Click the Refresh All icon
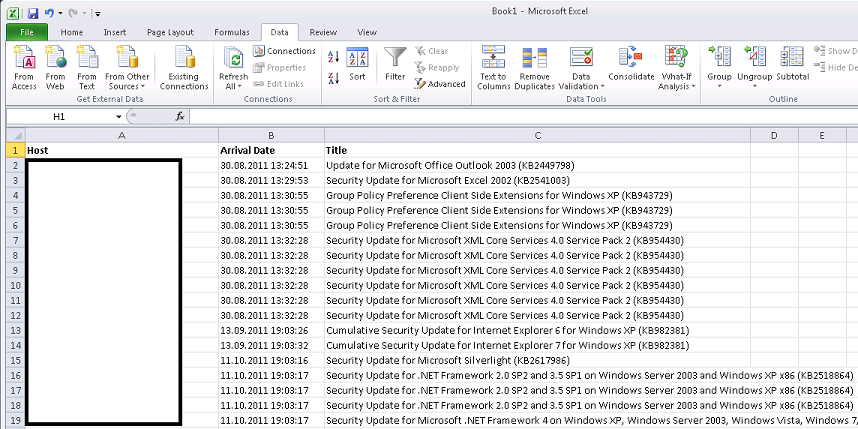The width and height of the screenshot is (858, 429). [x=234, y=58]
